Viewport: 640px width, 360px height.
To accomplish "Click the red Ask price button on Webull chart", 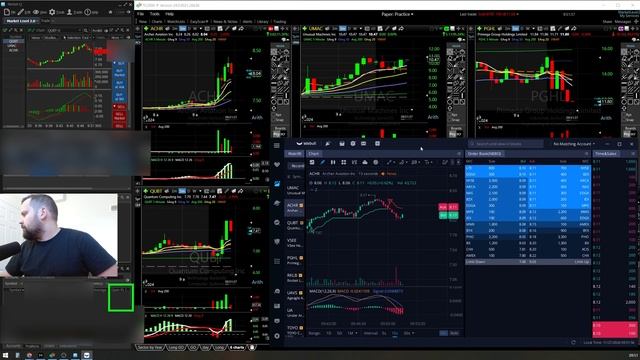I will pyautogui.click(x=449, y=207).
